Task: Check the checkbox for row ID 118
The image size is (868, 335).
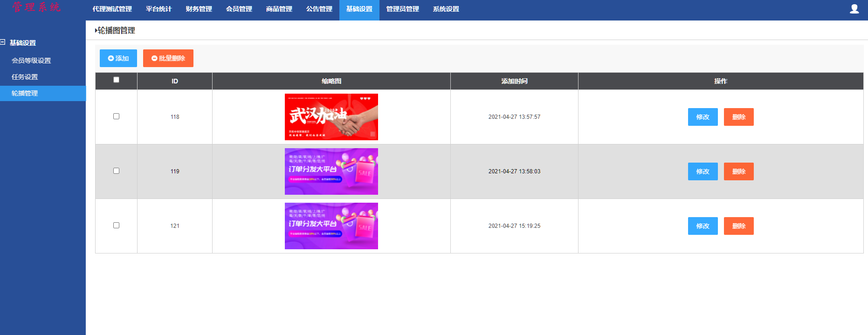Action: (x=116, y=116)
